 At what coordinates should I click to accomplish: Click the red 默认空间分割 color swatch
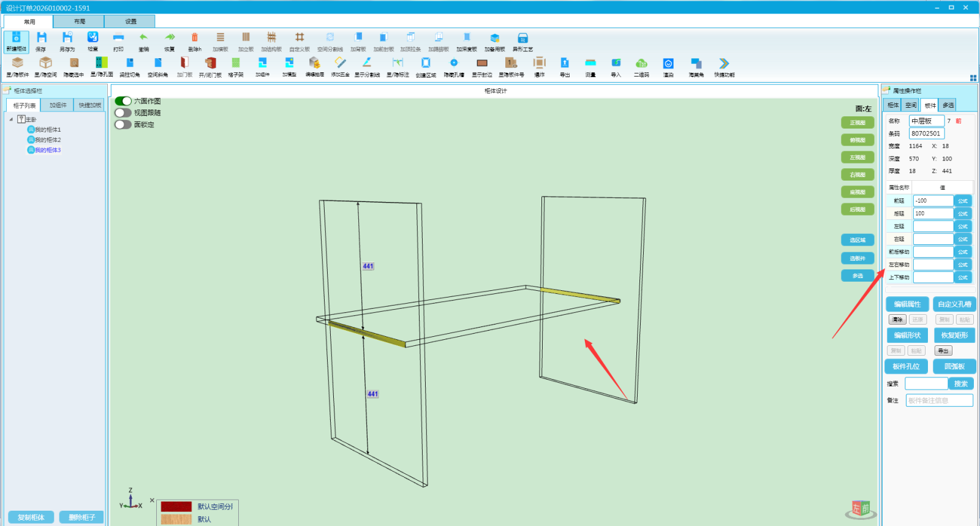(x=176, y=506)
